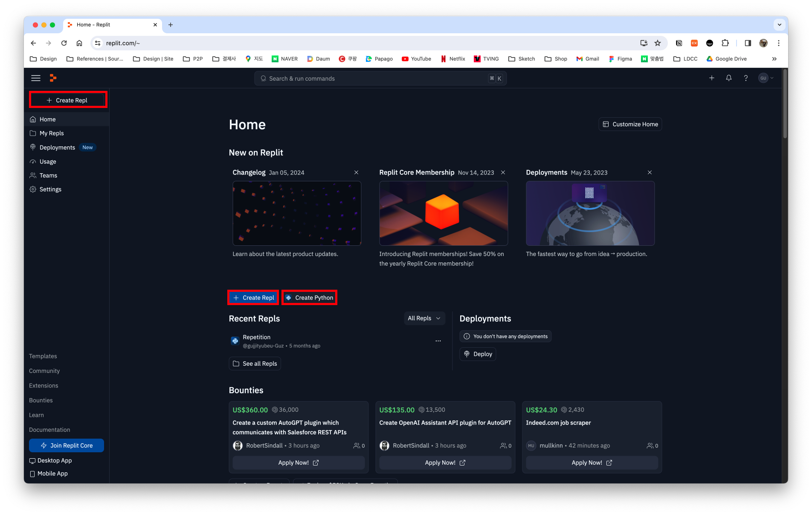Viewport: 812px width, 515px height.
Task: Dismiss the Replit Core Membership card
Action: pos(503,172)
